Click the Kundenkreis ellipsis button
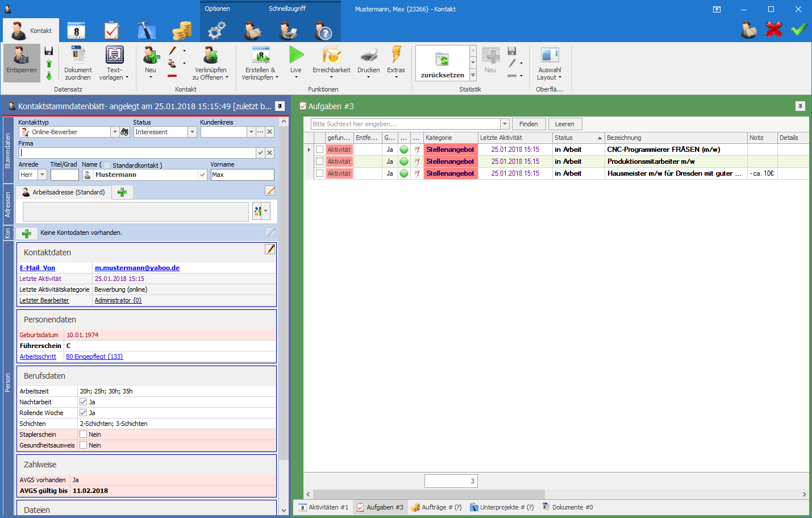This screenshot has width=812, height=518. 260,132
